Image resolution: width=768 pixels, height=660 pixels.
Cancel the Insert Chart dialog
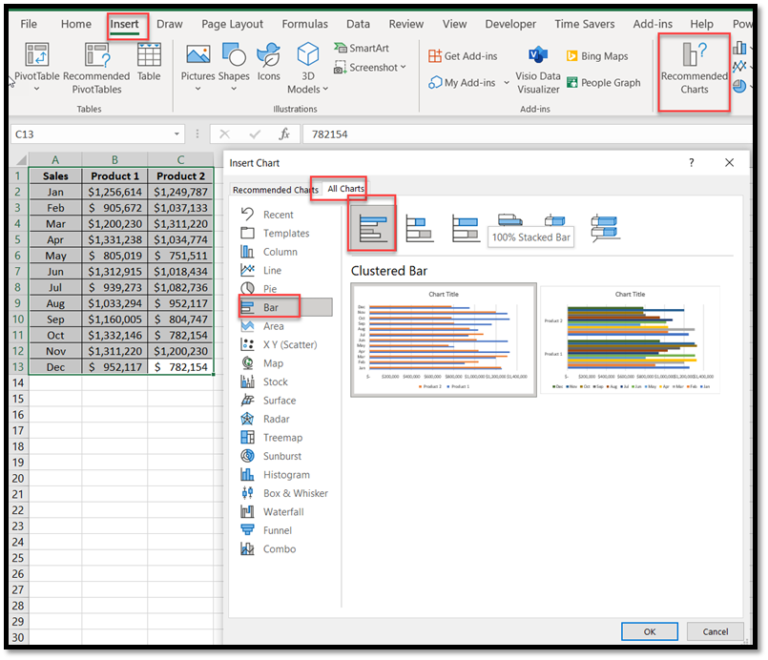[x=715, y=631]
